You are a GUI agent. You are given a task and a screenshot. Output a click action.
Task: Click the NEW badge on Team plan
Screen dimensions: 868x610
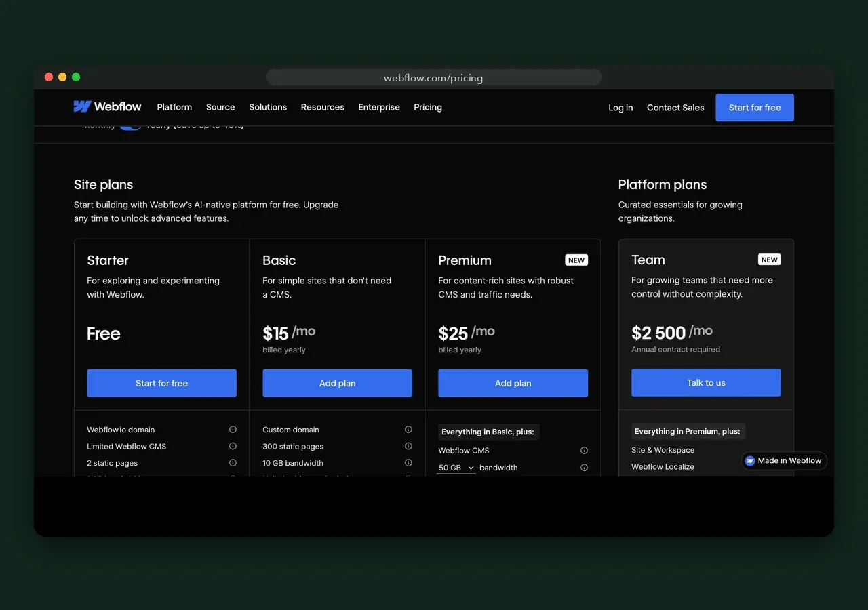pyautogui.click(x=770, y=260)
